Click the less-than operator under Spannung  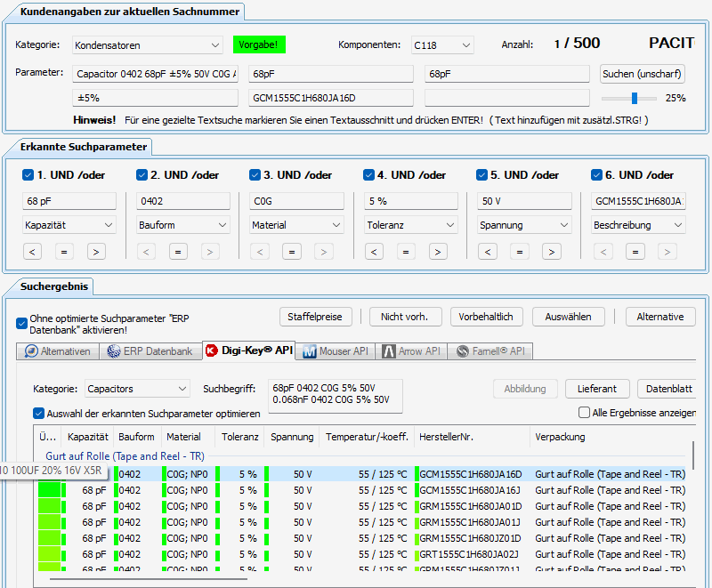pyautogui.click(x=487, y=252)
